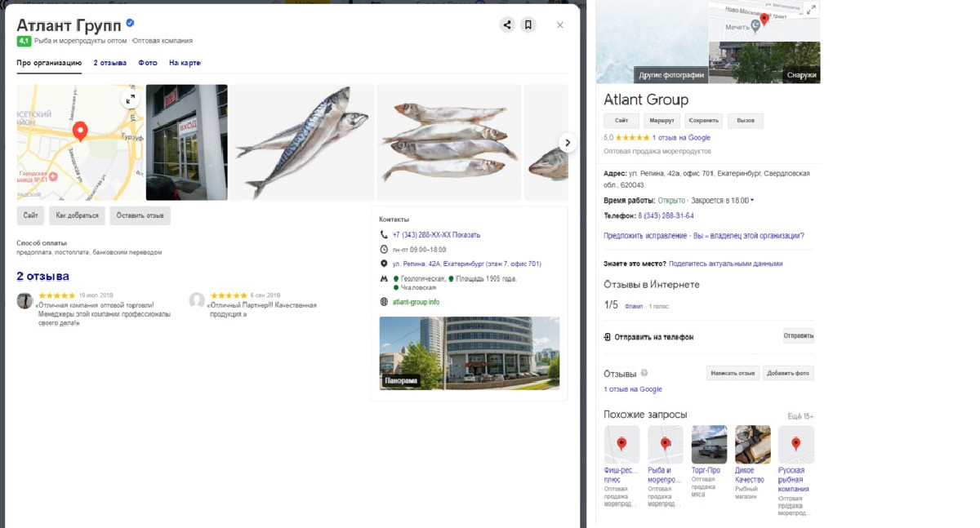Expand the working hours dropdown near Закроется в 18:00

click(x=751, y=201)
